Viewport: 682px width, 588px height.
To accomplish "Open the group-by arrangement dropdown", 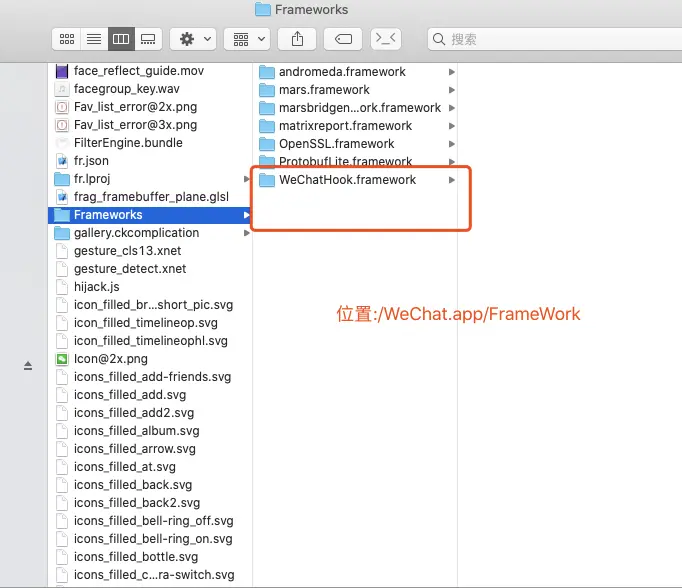I will click(247, 39).
